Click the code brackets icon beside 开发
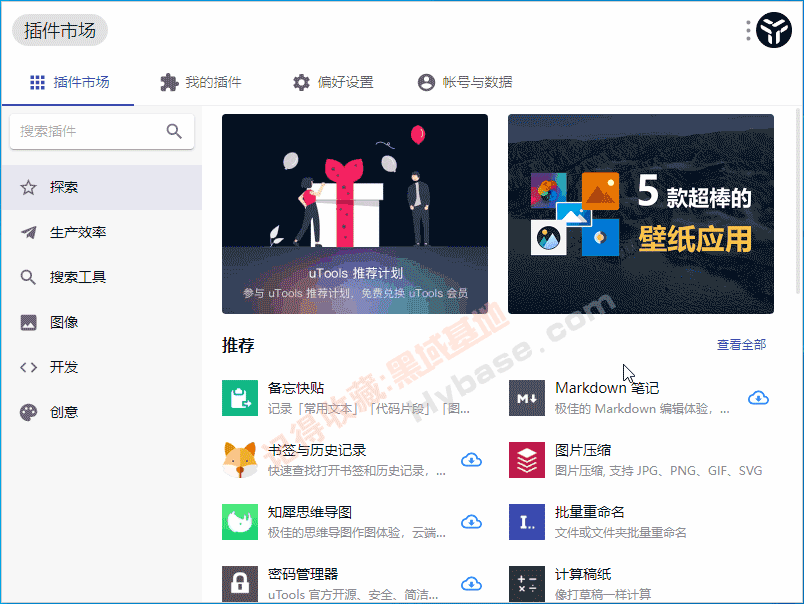Image resolution: width=804 pixels, height=604 pixels. pyautogui.click(x=28, y=367)
